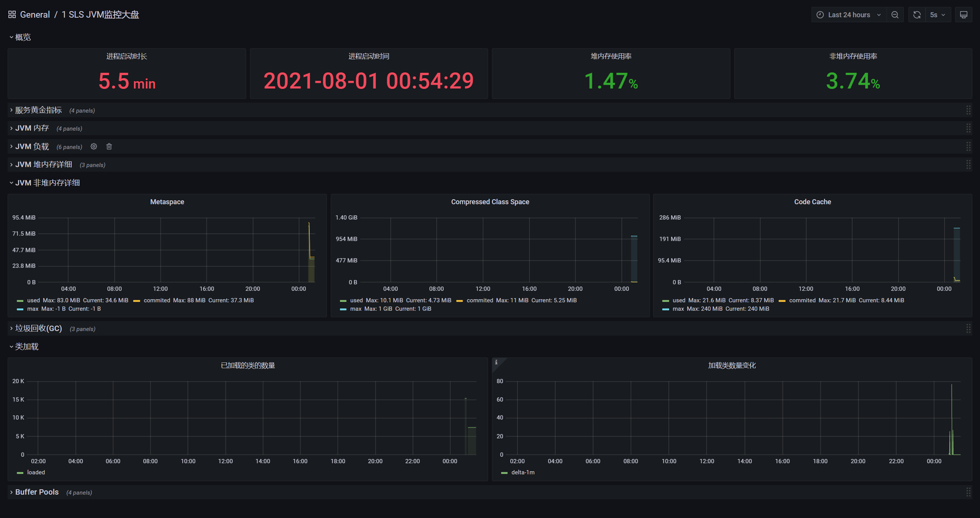Toggle Compressed Class Space commited series
Screen dimensions: 980x518
coord(480,300)
